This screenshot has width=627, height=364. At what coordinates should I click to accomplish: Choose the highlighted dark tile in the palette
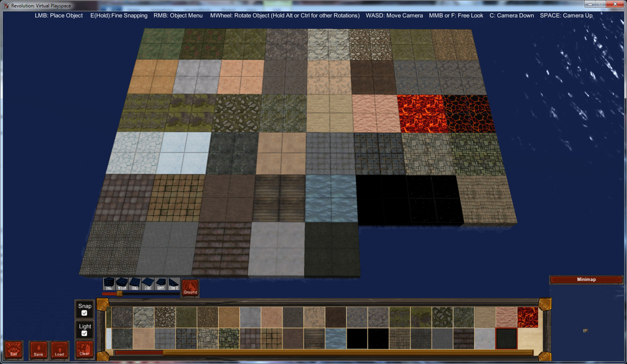click(506, 338)
